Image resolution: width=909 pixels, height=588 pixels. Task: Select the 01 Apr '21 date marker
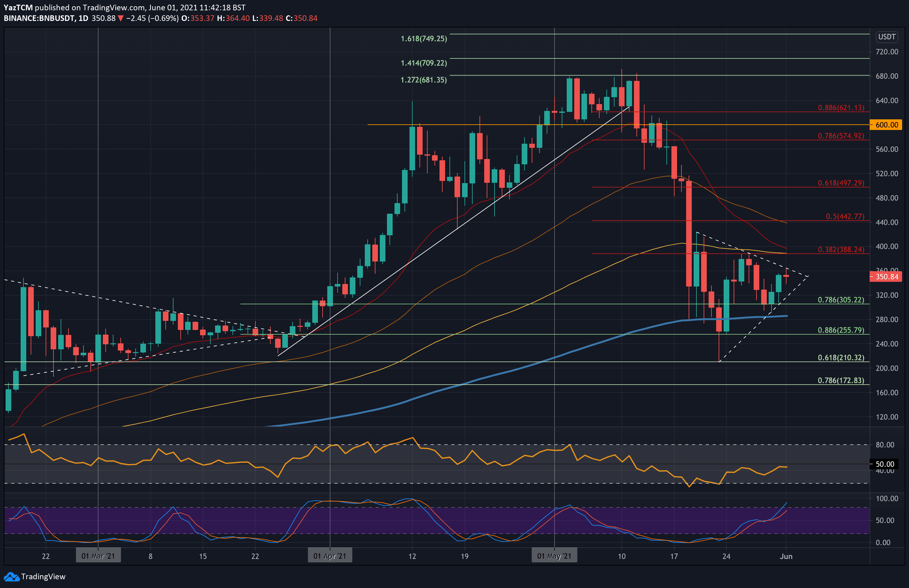coord(329,556)
